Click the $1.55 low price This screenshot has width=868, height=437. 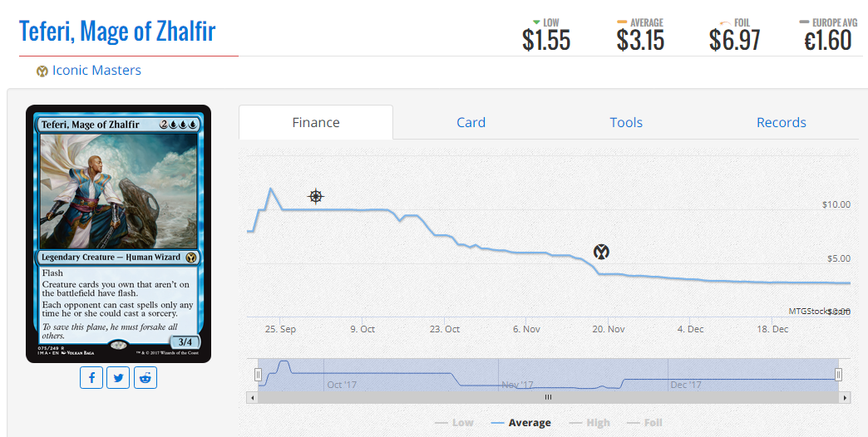click(545, 41)
